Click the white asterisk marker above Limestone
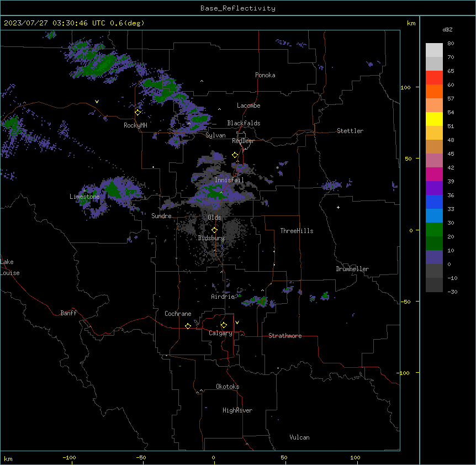The height and width of the screenshot is (465, 476). (85, 191)
